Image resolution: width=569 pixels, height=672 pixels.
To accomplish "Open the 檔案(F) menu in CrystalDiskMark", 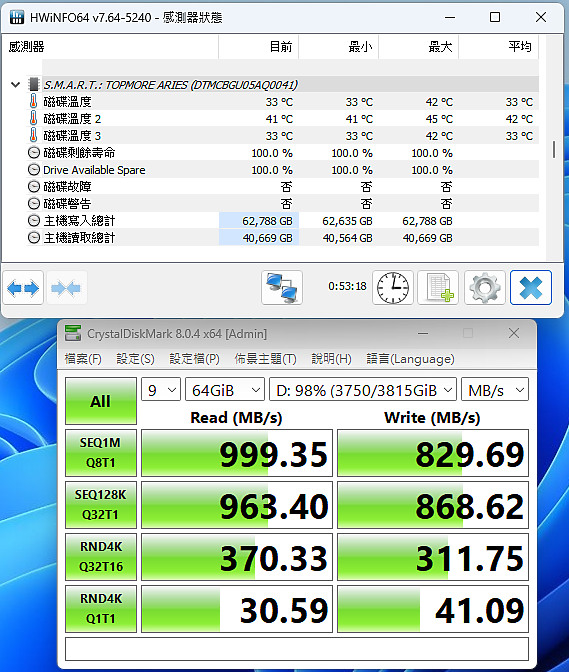I will pyautogui.click(x=83, y=359).
